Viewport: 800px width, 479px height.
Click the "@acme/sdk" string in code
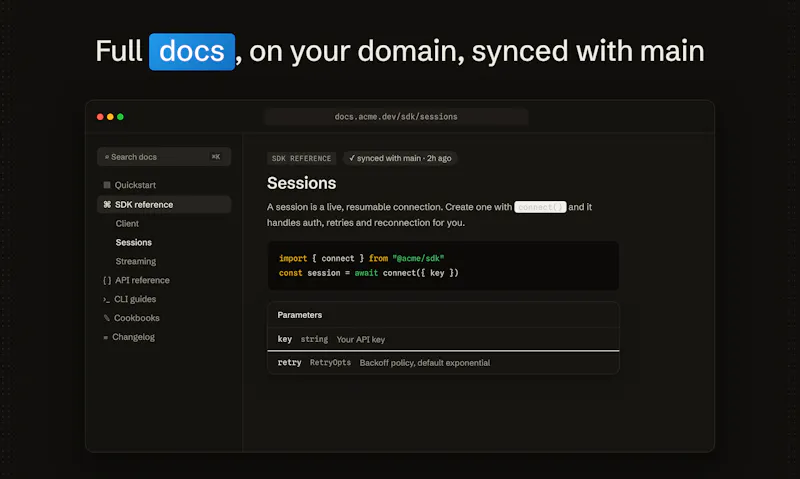pyautogui.click(x=418, y=258)
